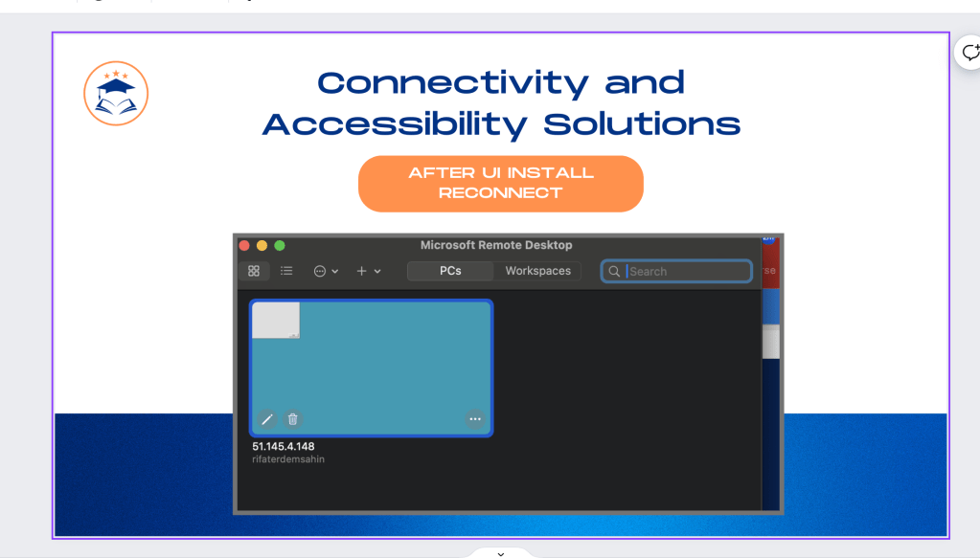Click the graduation cap logo

[116, 94]
